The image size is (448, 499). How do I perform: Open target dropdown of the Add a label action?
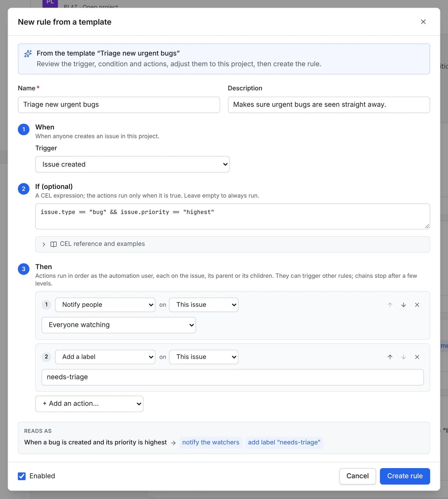pyautogui.click(x=203, y=357)
